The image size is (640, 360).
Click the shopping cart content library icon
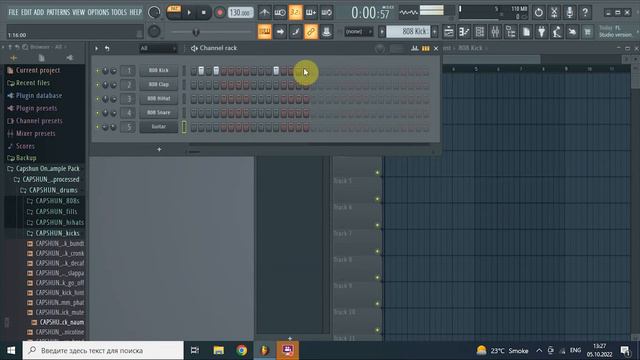(x=587, y=31)
